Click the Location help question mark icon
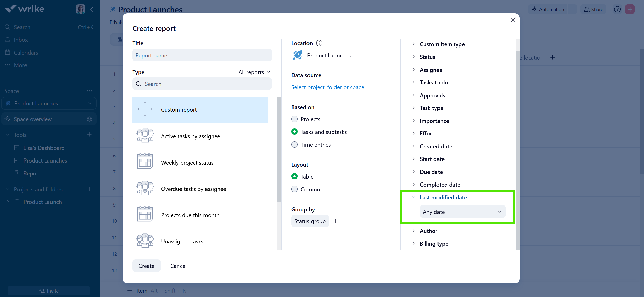The image size is (644, 297). click(319, 43)
